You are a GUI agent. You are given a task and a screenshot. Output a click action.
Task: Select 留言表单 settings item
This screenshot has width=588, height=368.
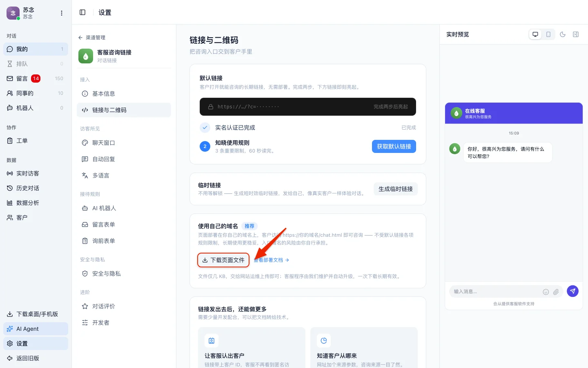124,224
